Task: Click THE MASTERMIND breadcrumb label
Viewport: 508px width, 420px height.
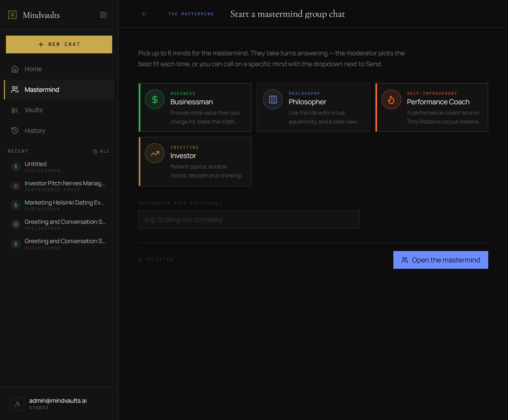Action: tap(191, 14)
